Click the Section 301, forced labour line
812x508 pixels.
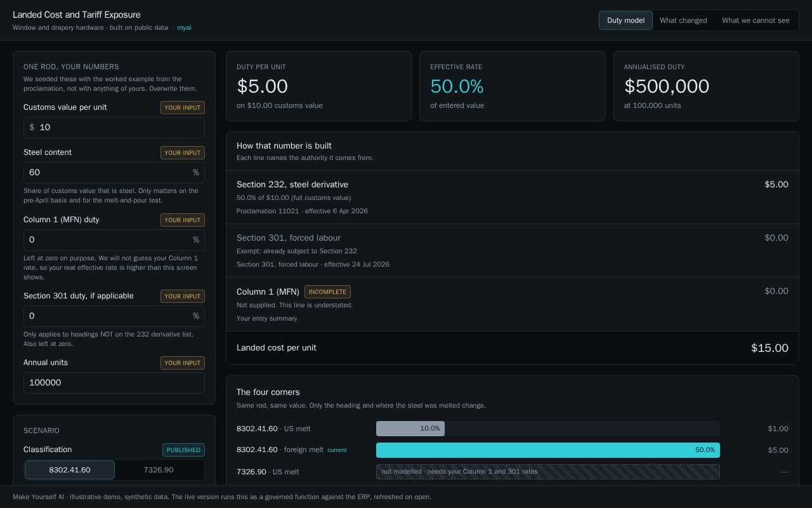point(513,250)
